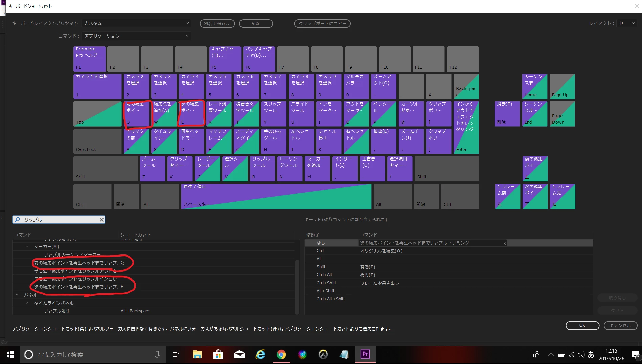
Task: Select the Alt+Shift modifier row
Action: tap(449, 291)
